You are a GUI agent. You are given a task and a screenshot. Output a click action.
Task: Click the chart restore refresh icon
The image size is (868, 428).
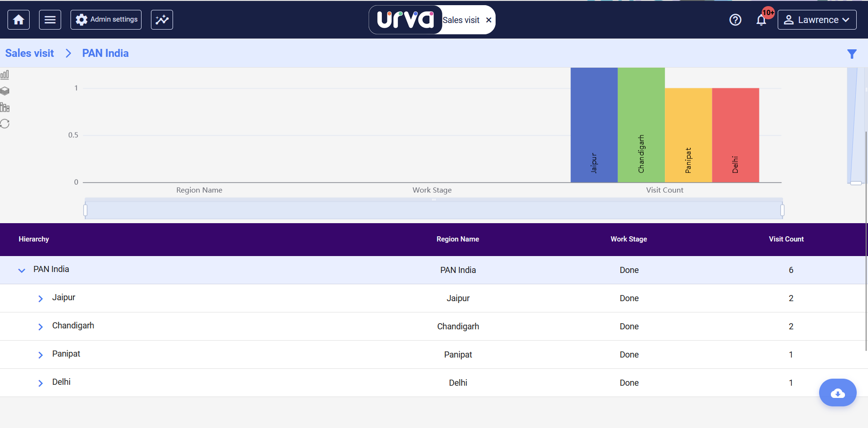(x=5, y=124)
